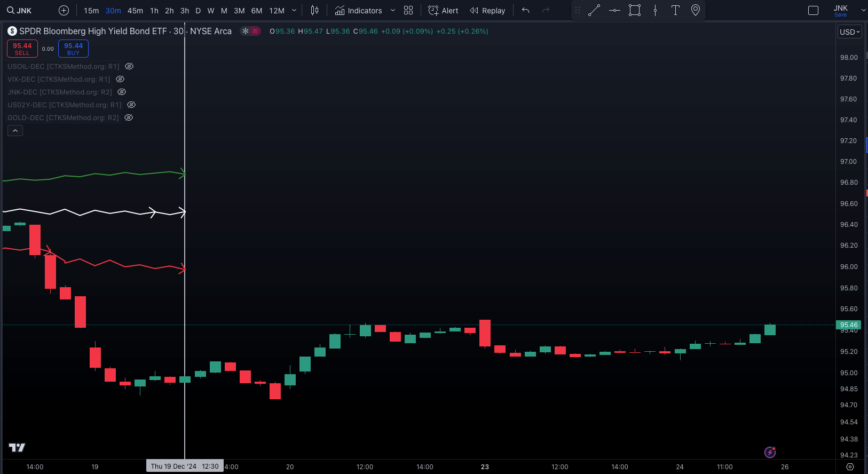Open the chart layout setup icon

(814, 11)
